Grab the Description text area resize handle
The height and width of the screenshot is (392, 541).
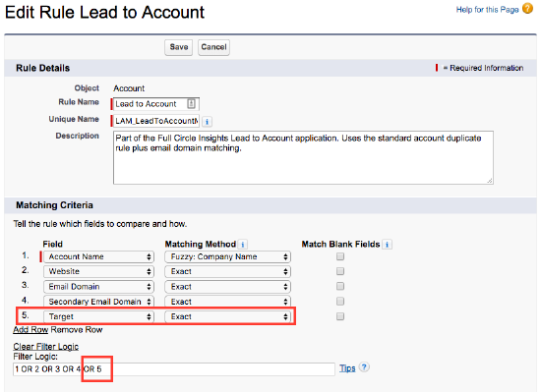tap(490, 181)
